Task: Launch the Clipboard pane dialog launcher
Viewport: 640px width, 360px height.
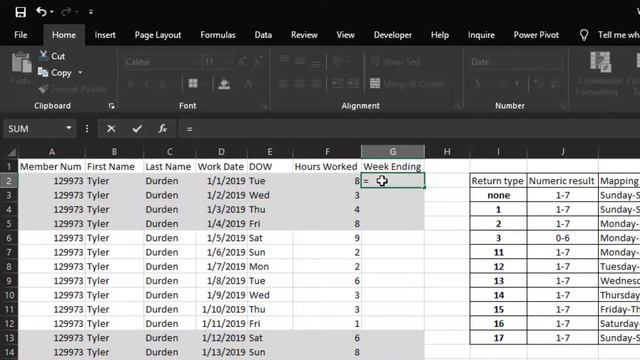Action: 111,106
